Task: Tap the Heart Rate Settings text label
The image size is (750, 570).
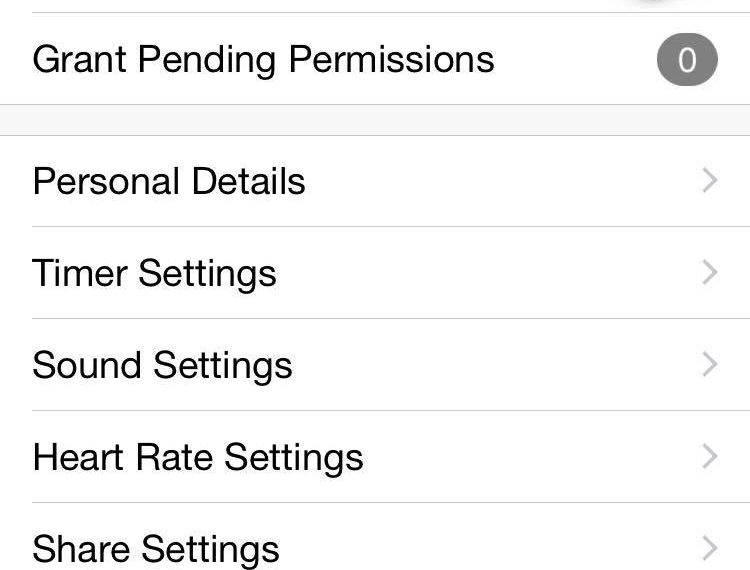Action: [198, 458]
